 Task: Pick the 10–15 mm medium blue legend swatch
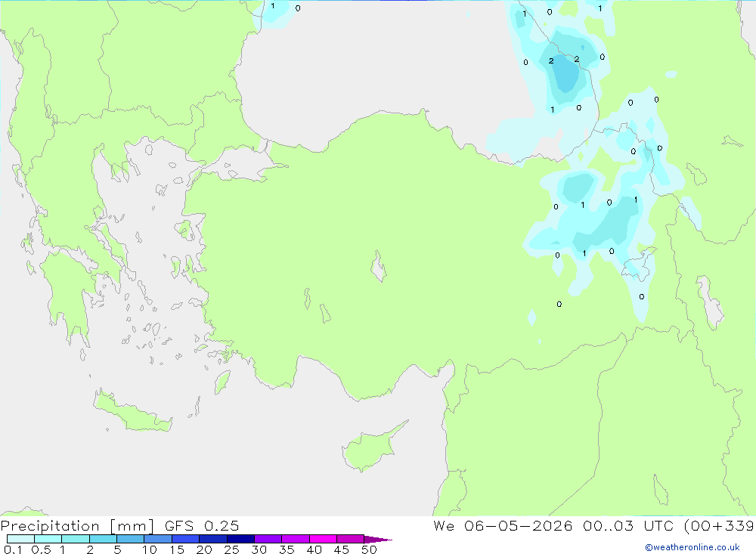pos(158,539)
